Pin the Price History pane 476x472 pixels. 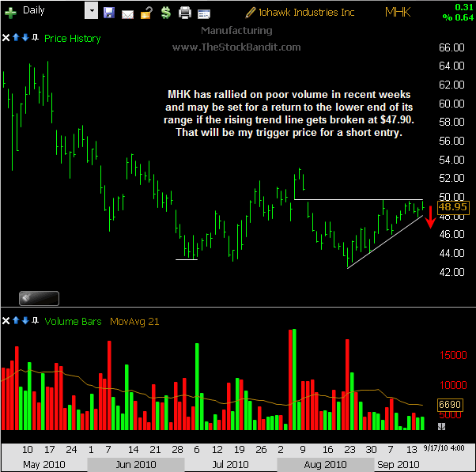[x=35, y=38]
